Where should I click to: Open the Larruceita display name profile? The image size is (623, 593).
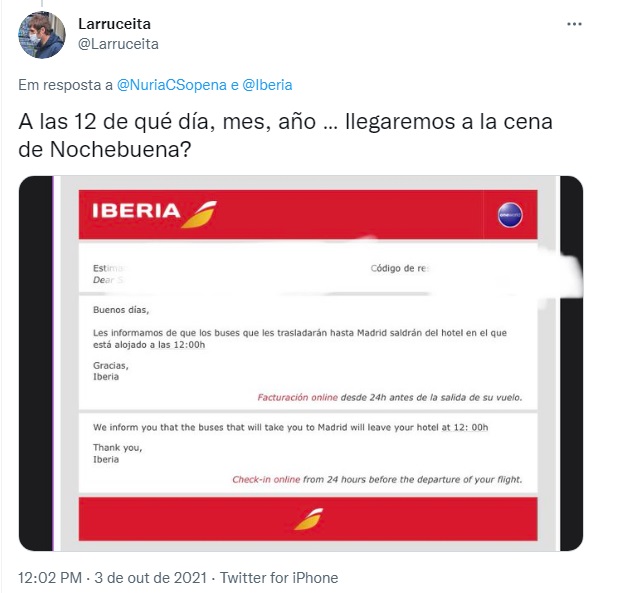coord(114,24)
